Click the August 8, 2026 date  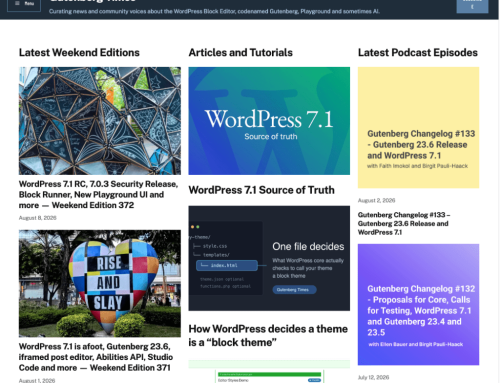38,218
